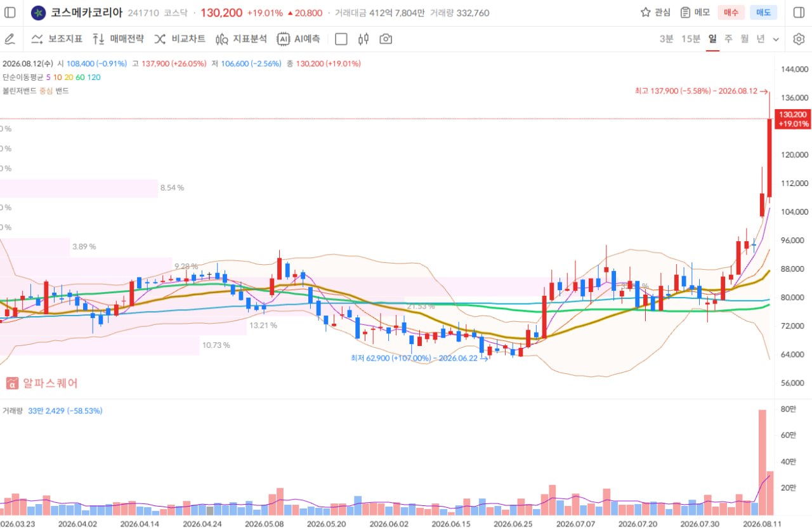Open 매매전략 trading strategy
The width and height of the screenshot is (812, 532).
(x=118, y=39)
